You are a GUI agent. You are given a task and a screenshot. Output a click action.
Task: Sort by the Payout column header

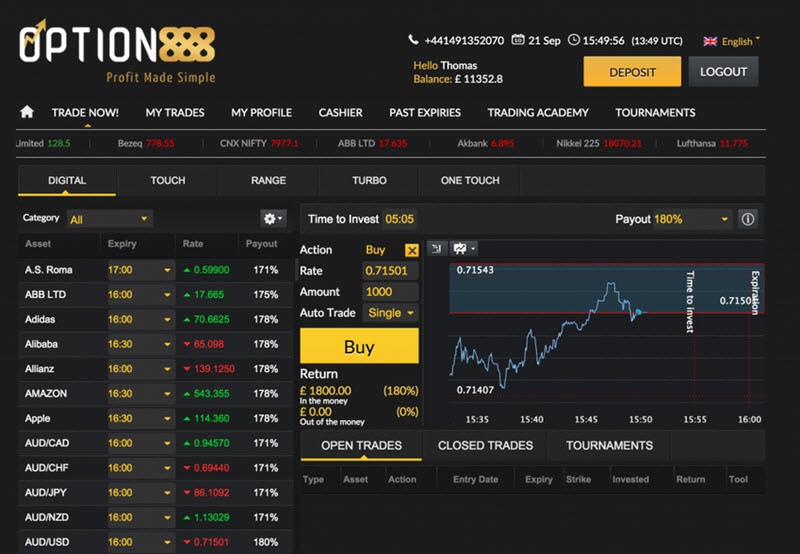tap(261, 244)
